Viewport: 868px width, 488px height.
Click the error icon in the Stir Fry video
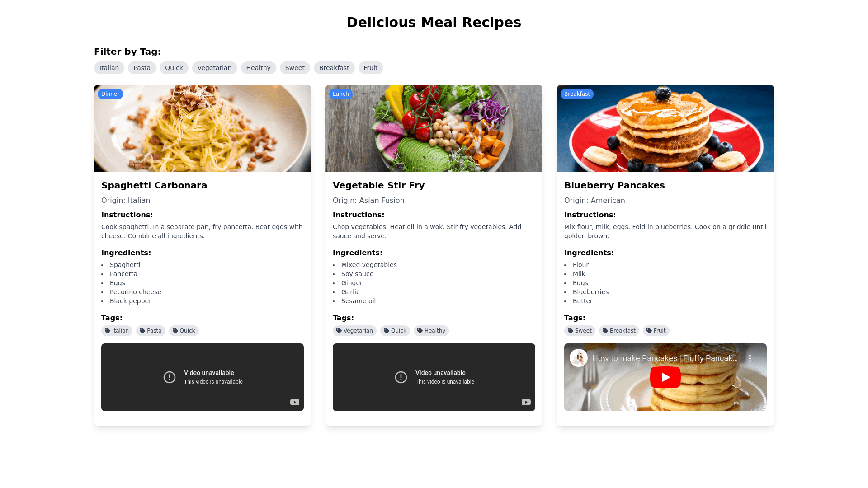click(401, 377)
